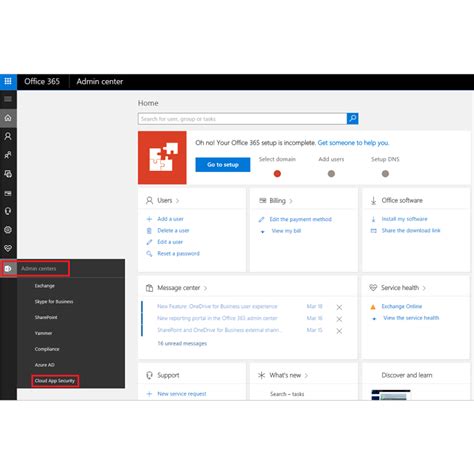Open Azure AD admin center
The image size is (474, 474).
click(45, 365)
